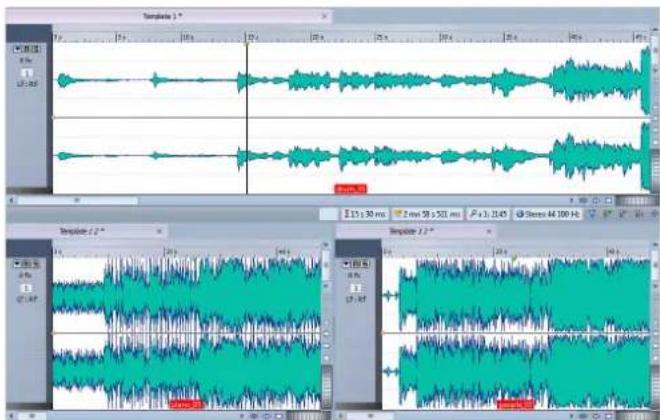Click the 40 s mark on top time ruler
The image size is (660, 420).
tap(575, 37)
